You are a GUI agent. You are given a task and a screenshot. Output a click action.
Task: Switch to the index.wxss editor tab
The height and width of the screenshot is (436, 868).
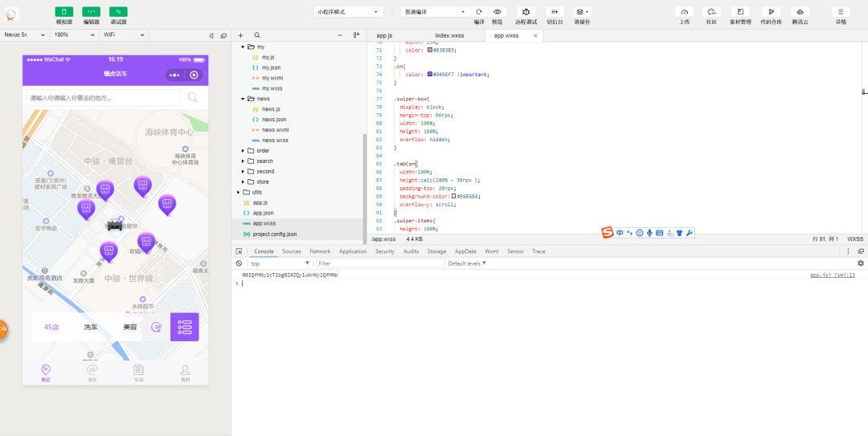point(449,35)
